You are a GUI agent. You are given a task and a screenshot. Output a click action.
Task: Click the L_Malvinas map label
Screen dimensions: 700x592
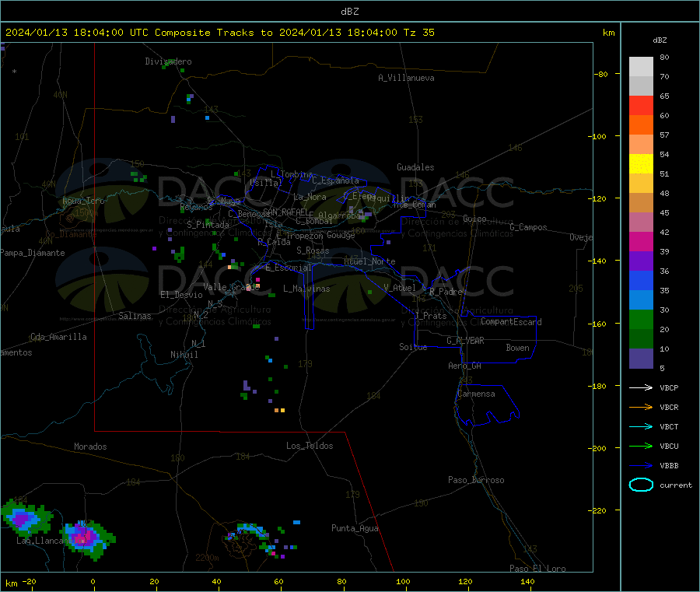306,289
